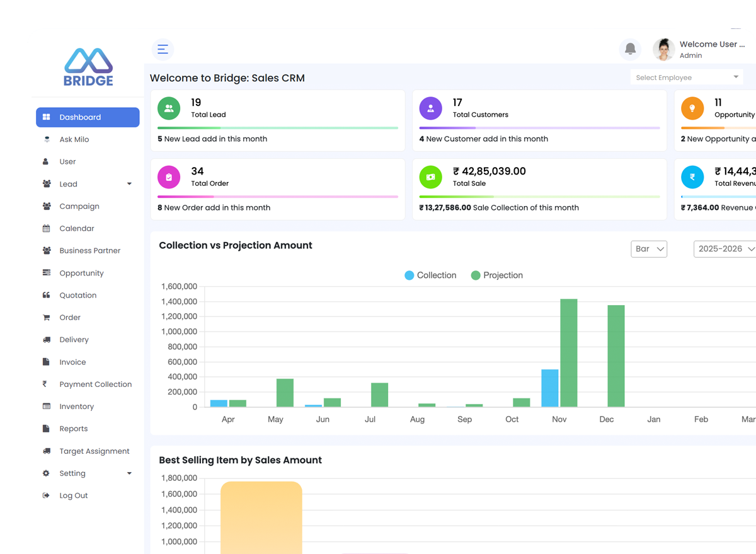Click the notification bell icon
756x554 pixels.
pyautogui.click(x=630, y=49)
